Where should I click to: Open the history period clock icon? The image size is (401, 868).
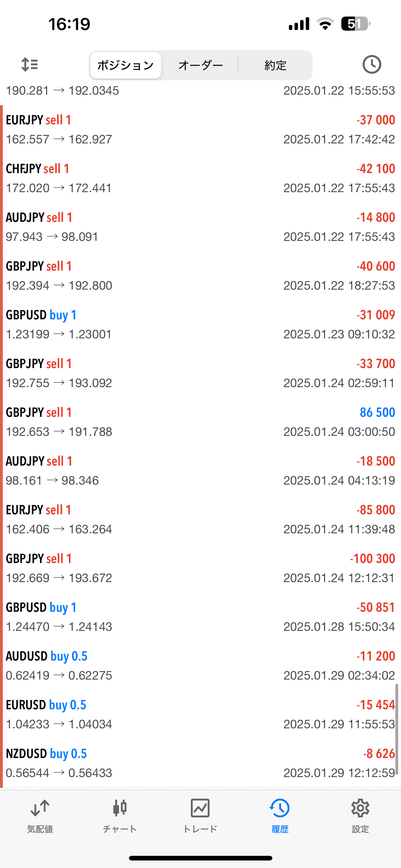[x=371, y=64]
